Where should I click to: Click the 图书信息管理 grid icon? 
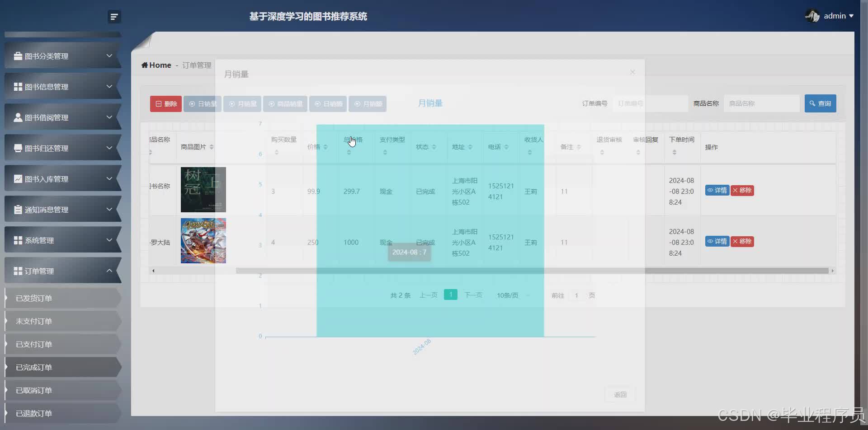(18, 87)
